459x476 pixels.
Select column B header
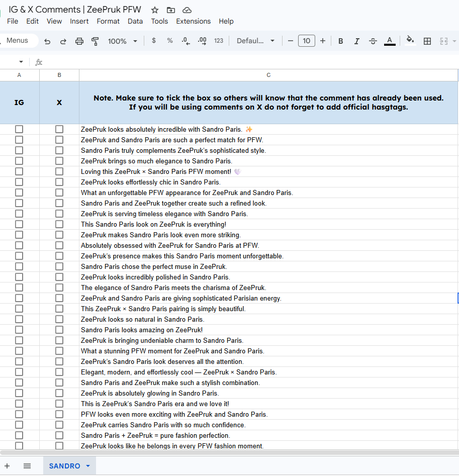(59, 75)
